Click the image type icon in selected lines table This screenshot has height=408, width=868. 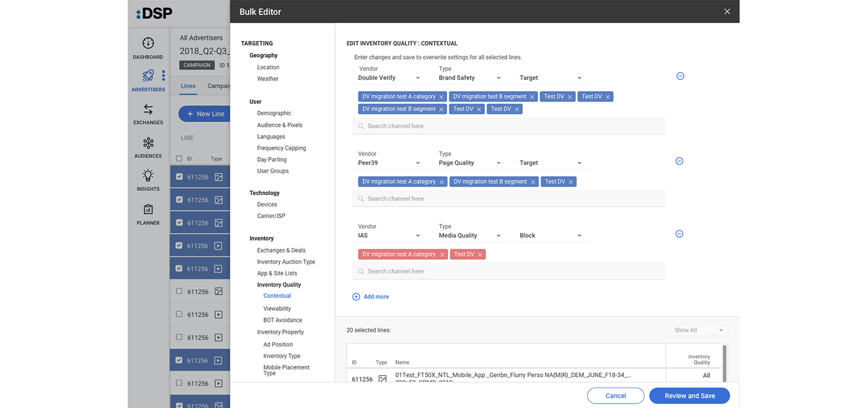383,379
